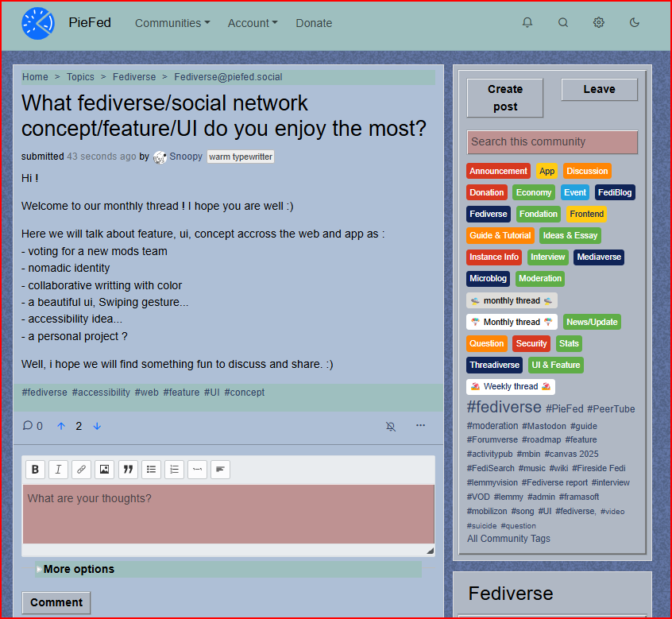Open the #concept post hashtag

[x=245, y=393]
